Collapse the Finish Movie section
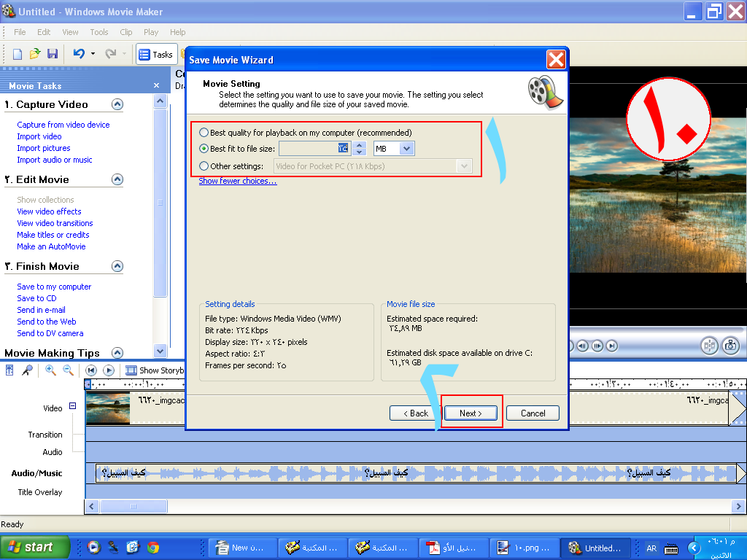The width and height of the screenshot is (747, 560). pos(117,266)
